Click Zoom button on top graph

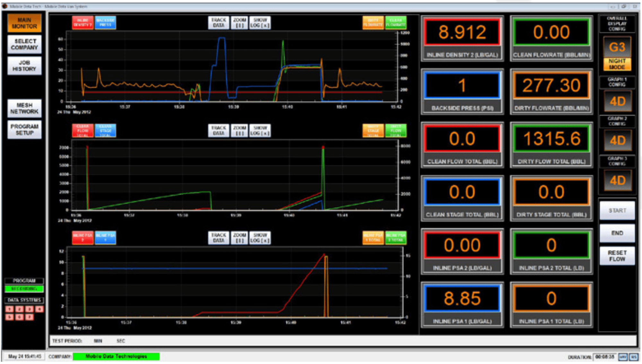click(x=239, y=23)
